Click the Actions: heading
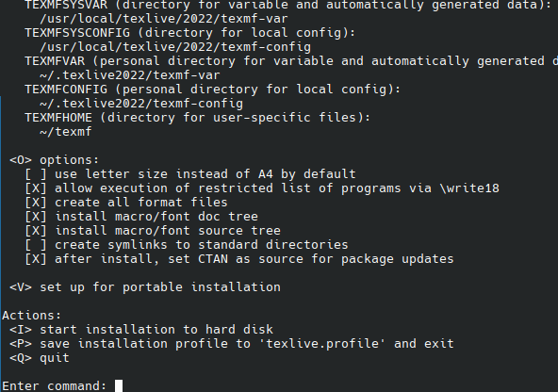Image resolution: width=558 pixels, height=392 pixels. coord(32,316)
